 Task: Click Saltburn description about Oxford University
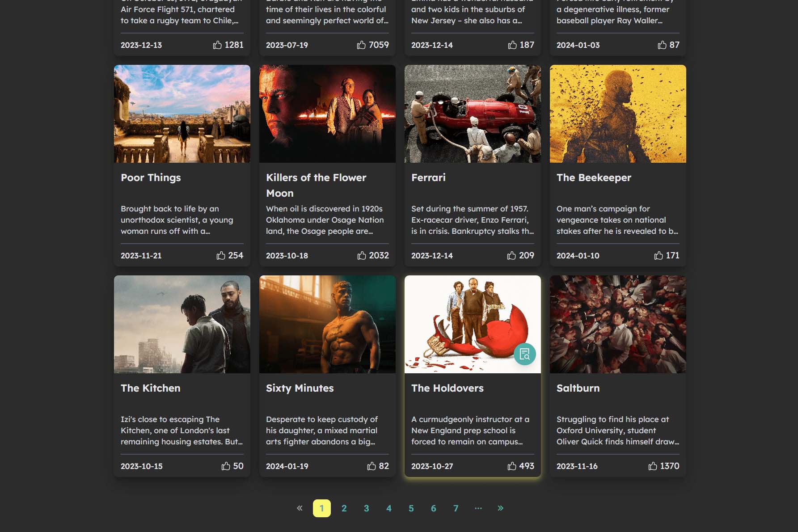pos(618,431)
